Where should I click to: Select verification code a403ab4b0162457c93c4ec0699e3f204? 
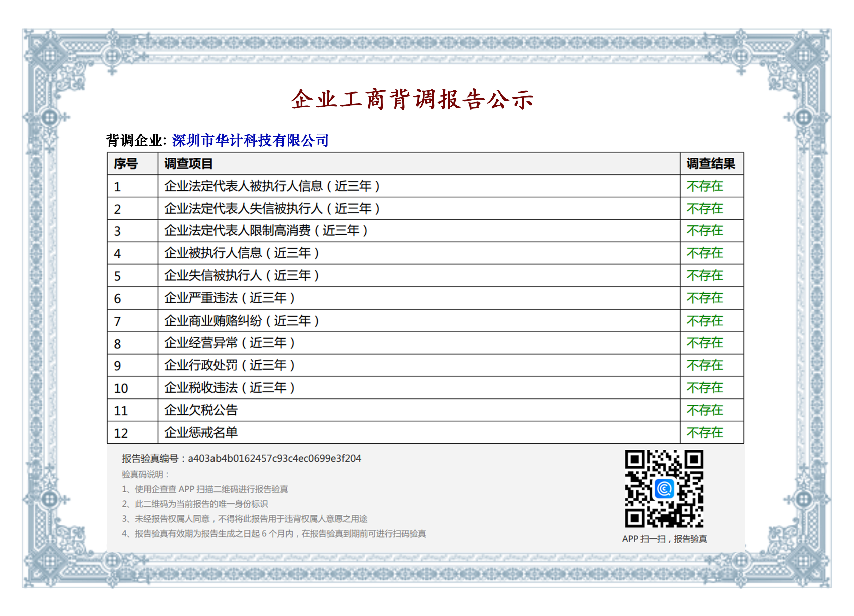click(275, 459)
